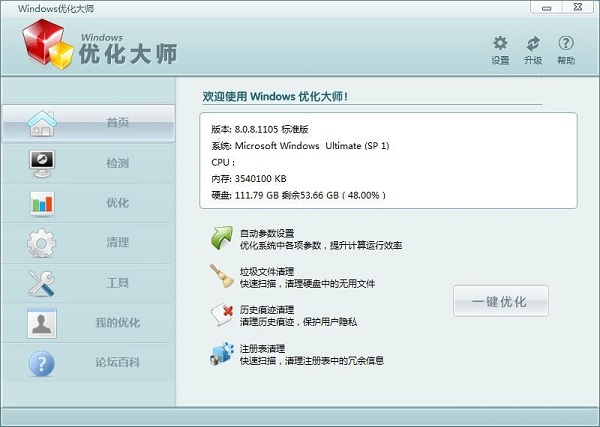Open the 优化 sidebar tab
600x427 pixels.
pos(88,203)
